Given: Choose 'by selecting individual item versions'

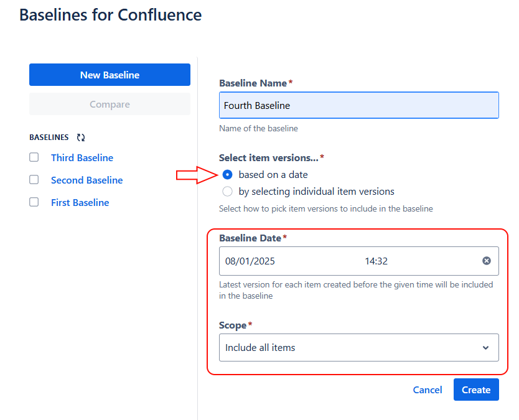Looking at the screenshot, I should pos(227,192).
